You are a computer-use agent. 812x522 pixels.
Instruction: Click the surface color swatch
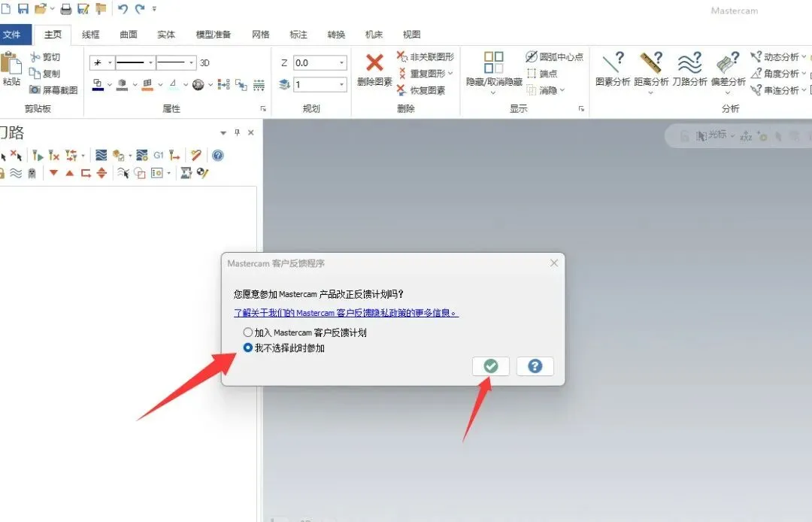pyautogui.click(x=147, y=84)
